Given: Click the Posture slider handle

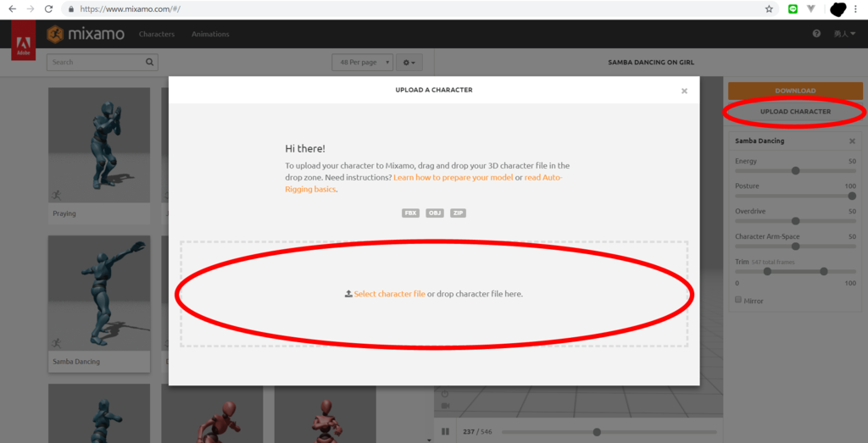Looking at the screenshot, I should [x=852, y=196].
